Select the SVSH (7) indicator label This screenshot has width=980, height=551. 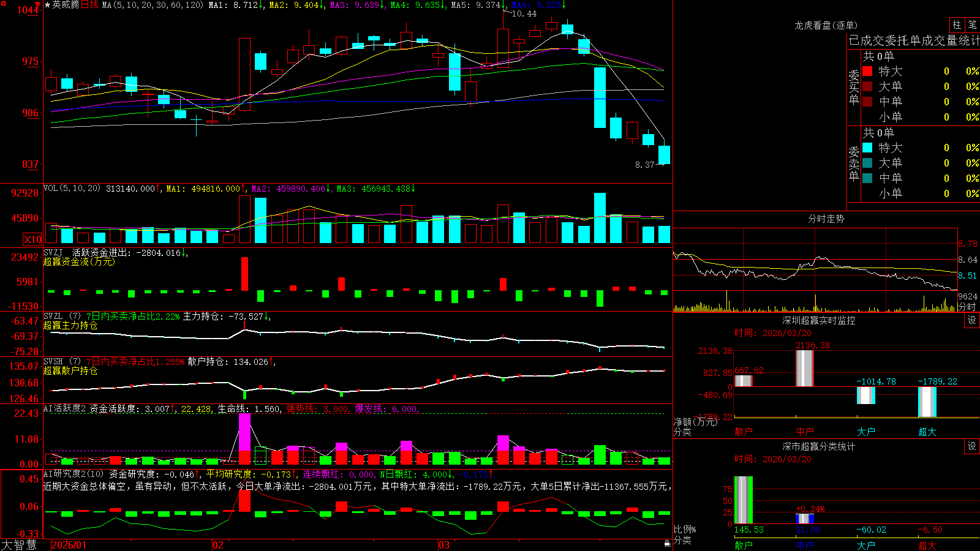click(62, 361)
